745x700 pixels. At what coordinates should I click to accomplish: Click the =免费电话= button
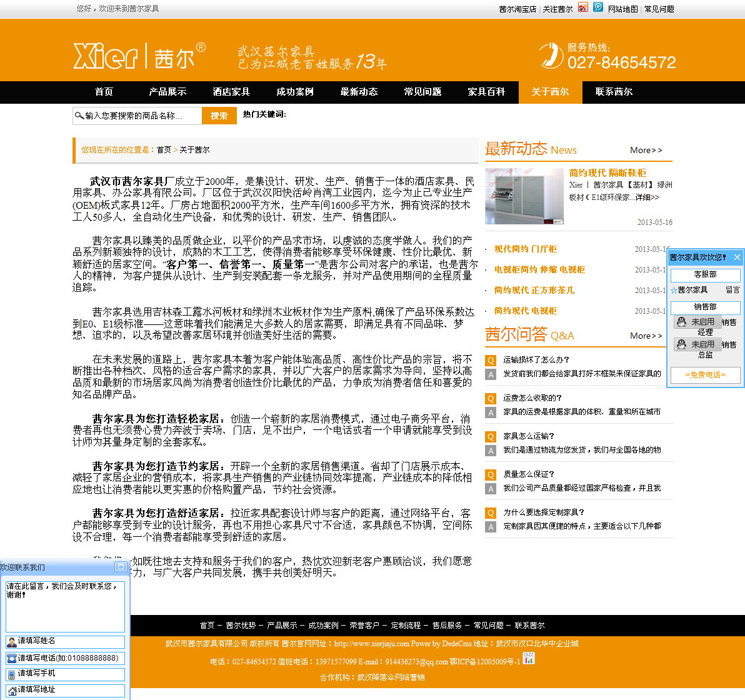tap(705, 375)
